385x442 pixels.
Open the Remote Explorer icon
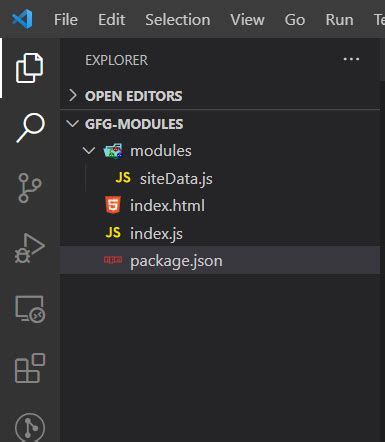30,309
